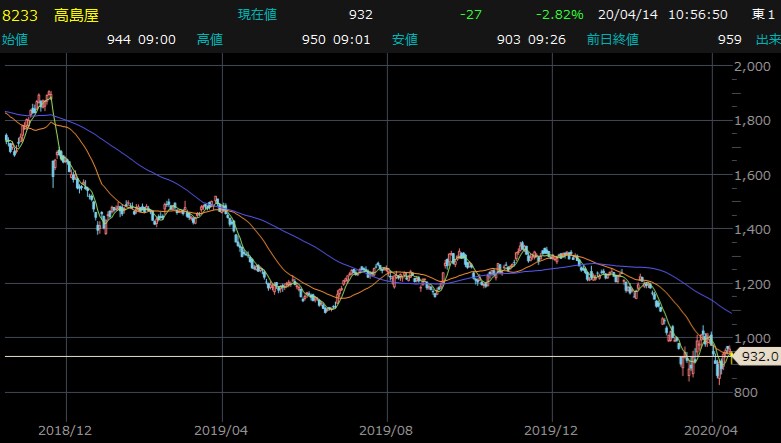Click the 932.0 current price marker
This screenshot has width=781, height=443.
757,356
